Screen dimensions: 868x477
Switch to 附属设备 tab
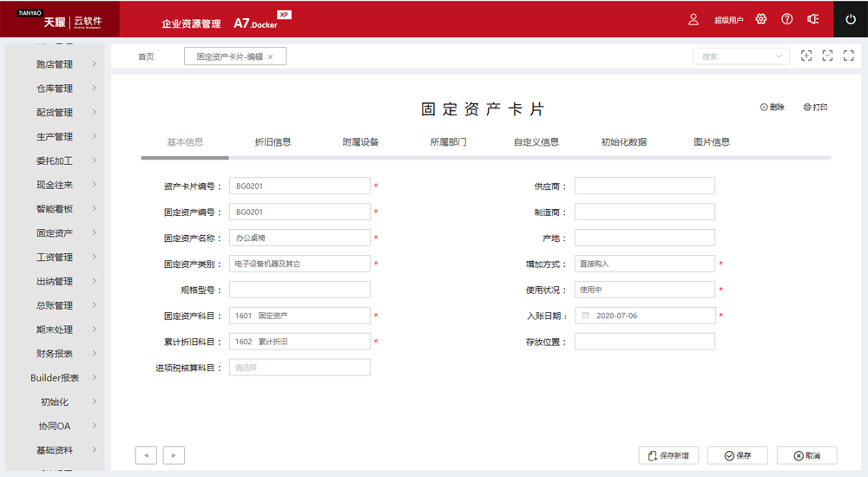tap(360, 142)
